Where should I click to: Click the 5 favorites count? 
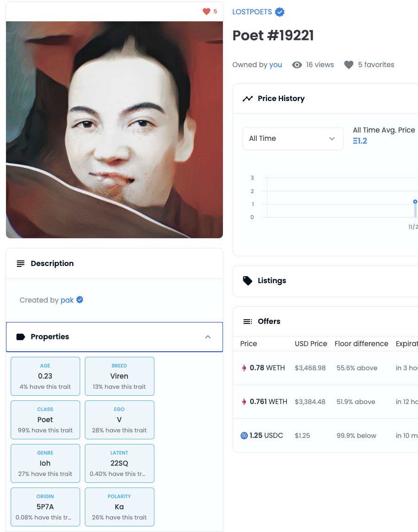(376, 65)
